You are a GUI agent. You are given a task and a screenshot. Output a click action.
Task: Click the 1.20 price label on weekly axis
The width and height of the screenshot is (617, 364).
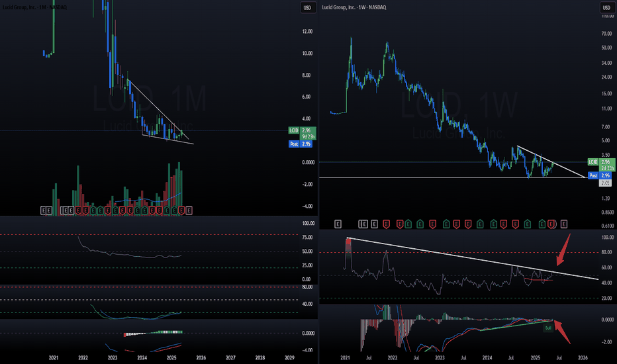[605, 199]
